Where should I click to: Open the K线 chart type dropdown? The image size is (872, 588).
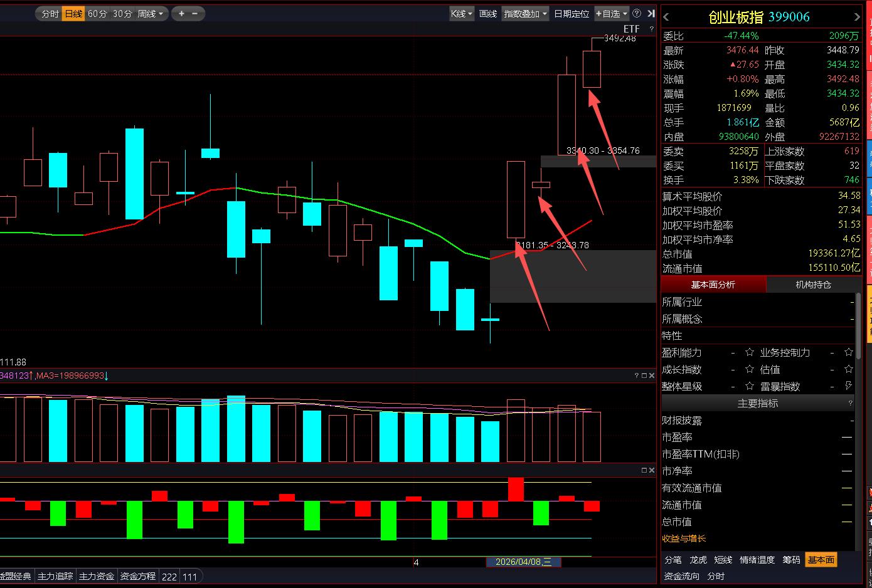pos(461,13)
